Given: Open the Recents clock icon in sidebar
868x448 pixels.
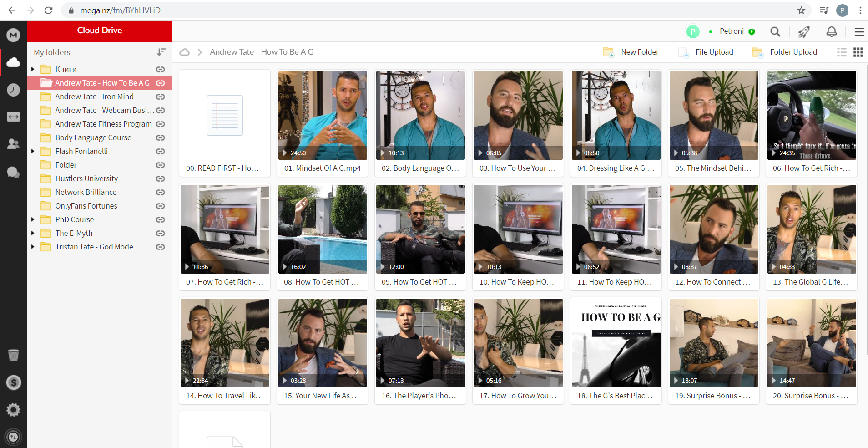Looking at the screenshot, I should click(13, 90).
